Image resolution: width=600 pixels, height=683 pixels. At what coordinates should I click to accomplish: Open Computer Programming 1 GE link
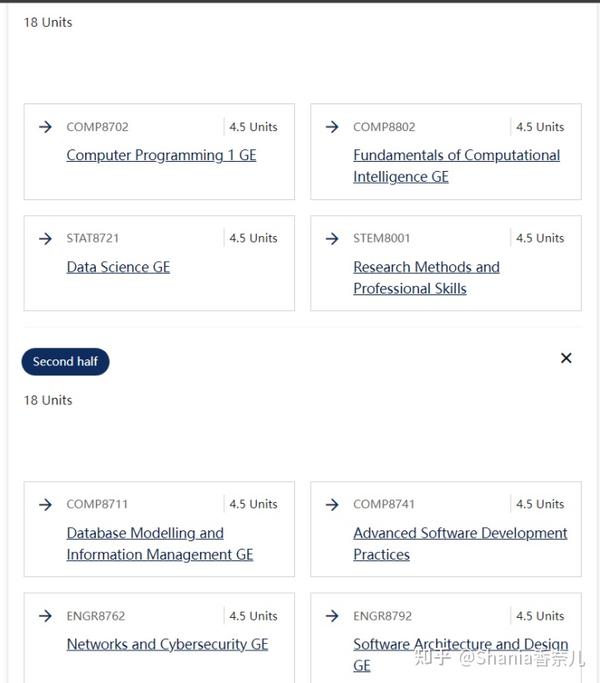[161, 156]
